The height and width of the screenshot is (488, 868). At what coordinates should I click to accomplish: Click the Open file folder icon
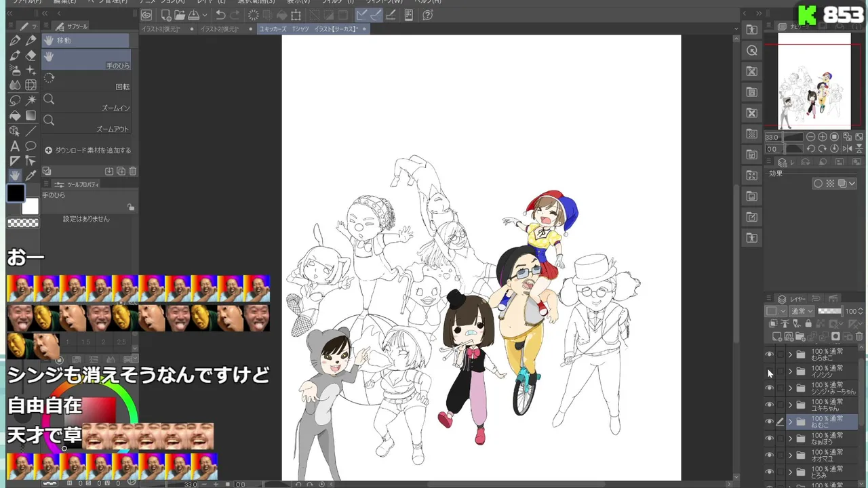[180, 15]
